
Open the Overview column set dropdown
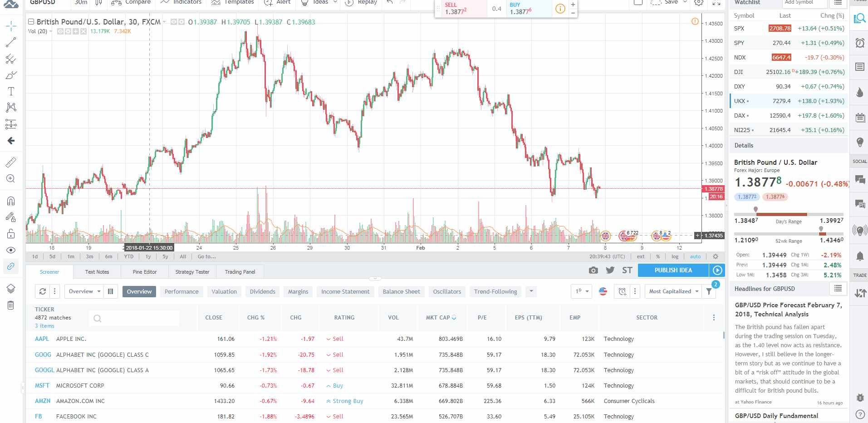tap(85, 291)
